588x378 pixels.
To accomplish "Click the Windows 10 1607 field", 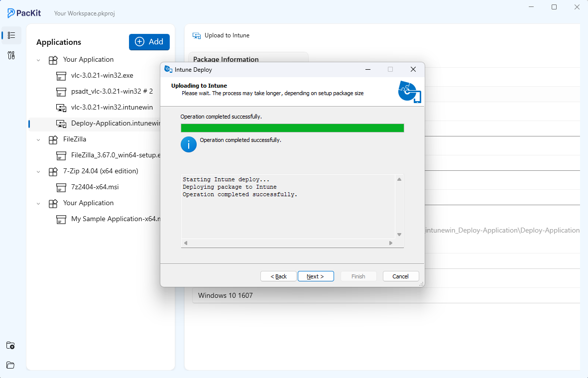I will coord(386,295).
